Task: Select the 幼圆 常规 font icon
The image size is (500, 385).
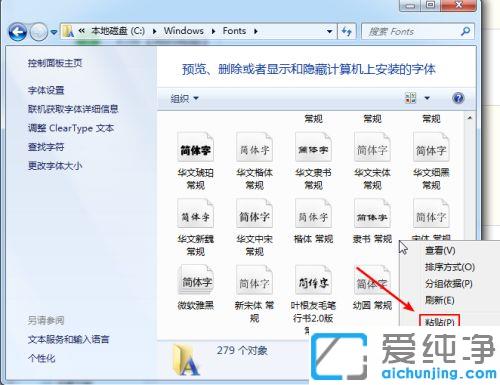Action: click(372, 281)
